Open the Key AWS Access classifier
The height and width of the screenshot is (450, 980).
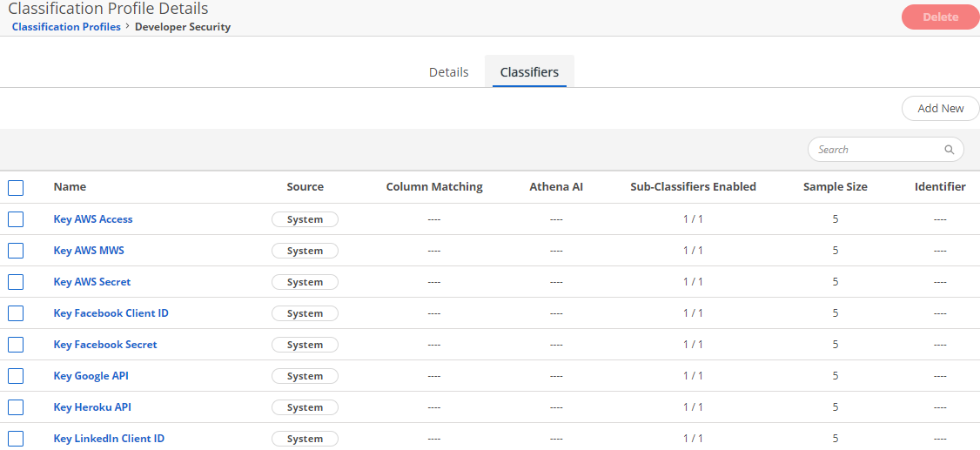93,219
